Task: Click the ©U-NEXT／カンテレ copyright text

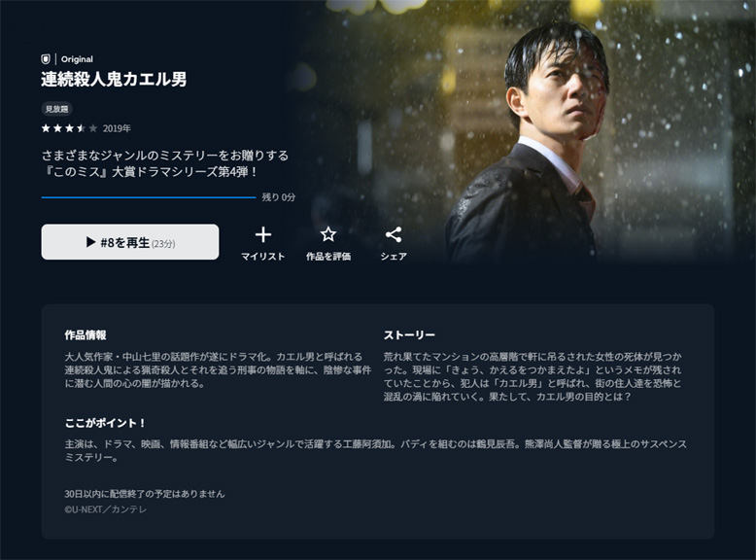Action: 105,509
